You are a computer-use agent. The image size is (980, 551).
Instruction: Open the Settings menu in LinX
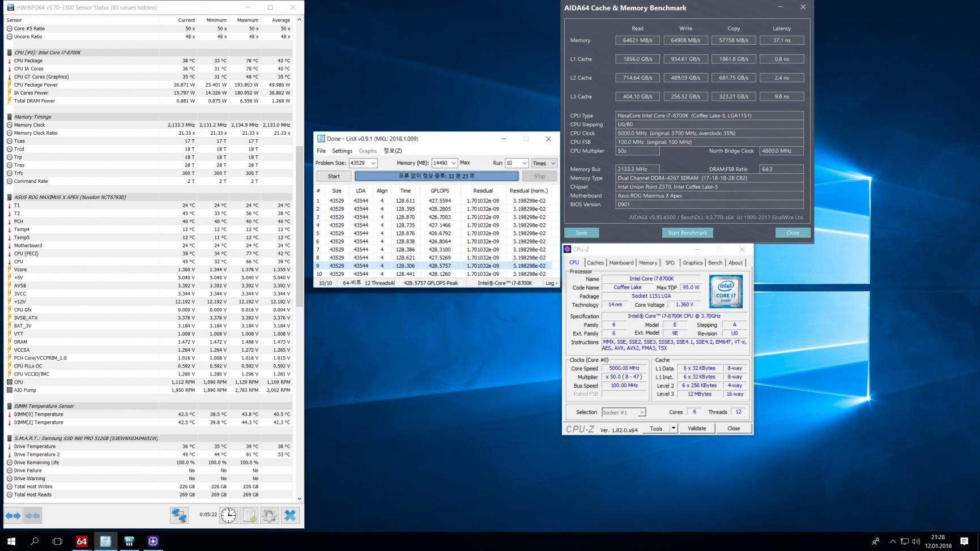(342, 151)
